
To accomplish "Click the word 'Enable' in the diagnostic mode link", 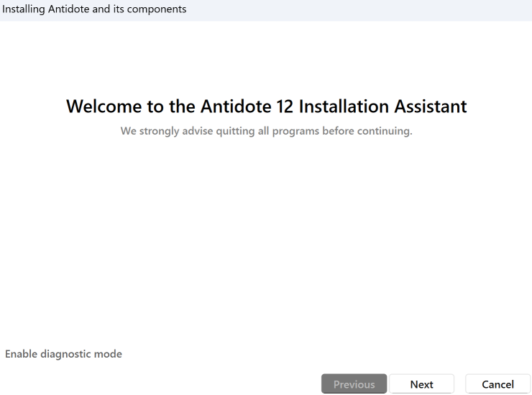I will [x=21, y=354].
